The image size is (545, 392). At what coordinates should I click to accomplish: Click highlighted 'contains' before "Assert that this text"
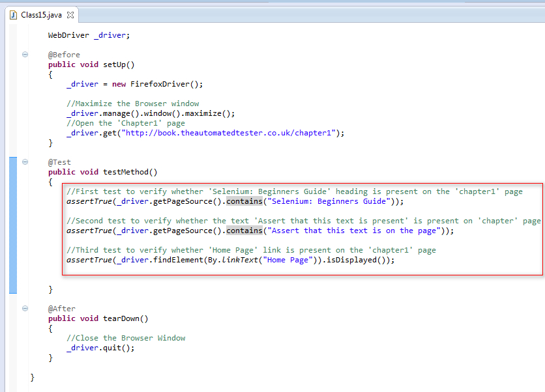pyautogui.click(x=244, y=231)
